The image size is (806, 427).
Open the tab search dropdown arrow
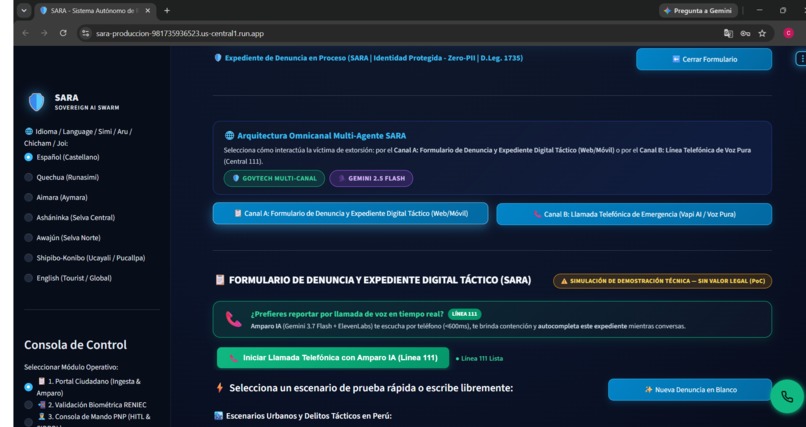pos(24,10)
